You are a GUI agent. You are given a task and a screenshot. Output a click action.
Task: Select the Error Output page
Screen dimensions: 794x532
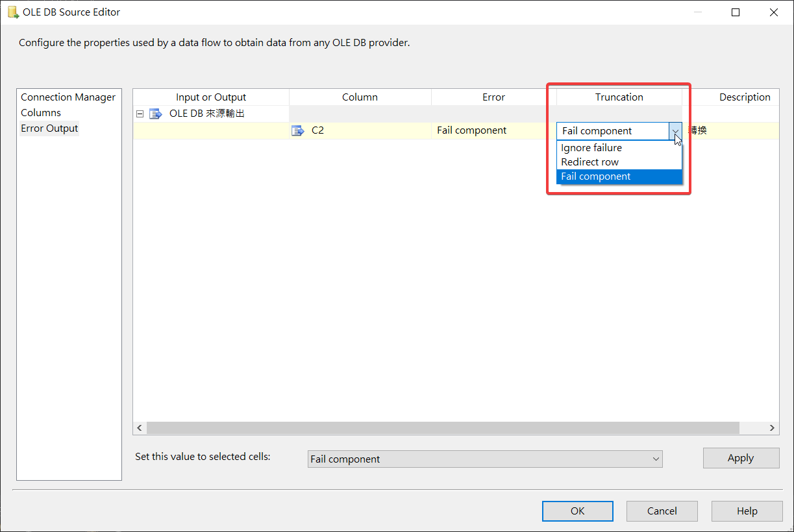(x=49, y=128)
